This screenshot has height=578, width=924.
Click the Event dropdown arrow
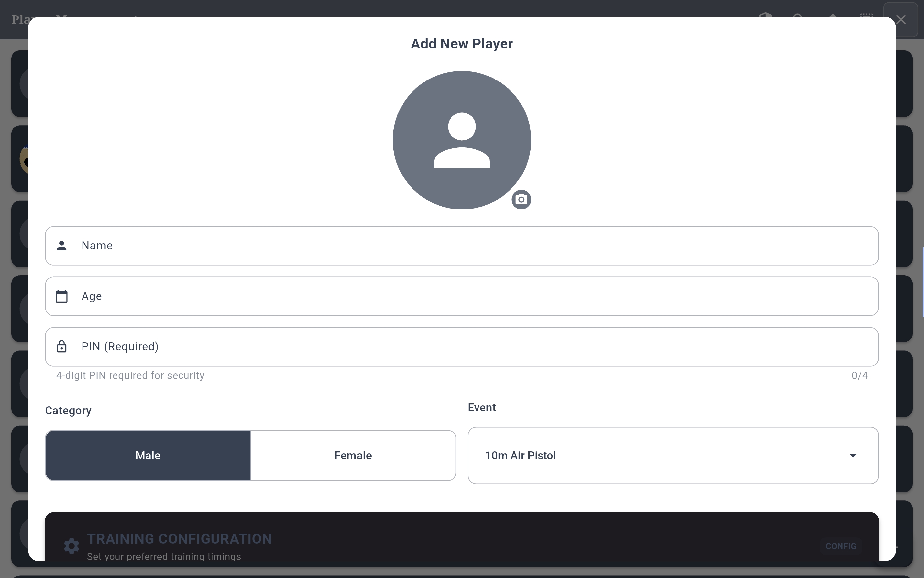pyautogui.click(x=853, y=455)
